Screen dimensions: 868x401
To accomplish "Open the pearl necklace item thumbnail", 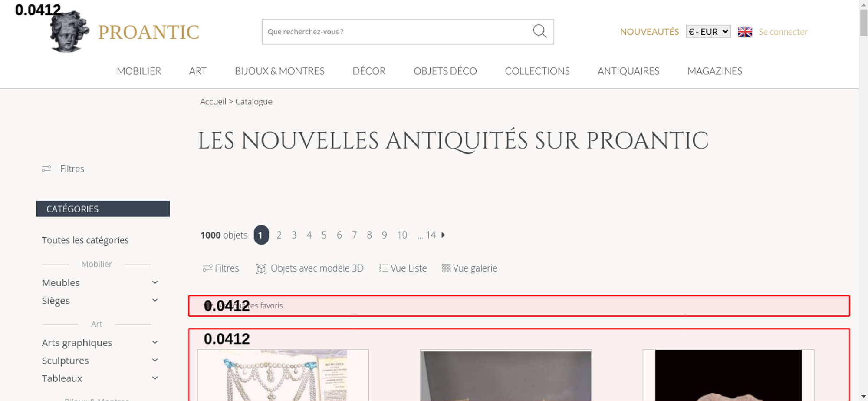I will point(283,375).
